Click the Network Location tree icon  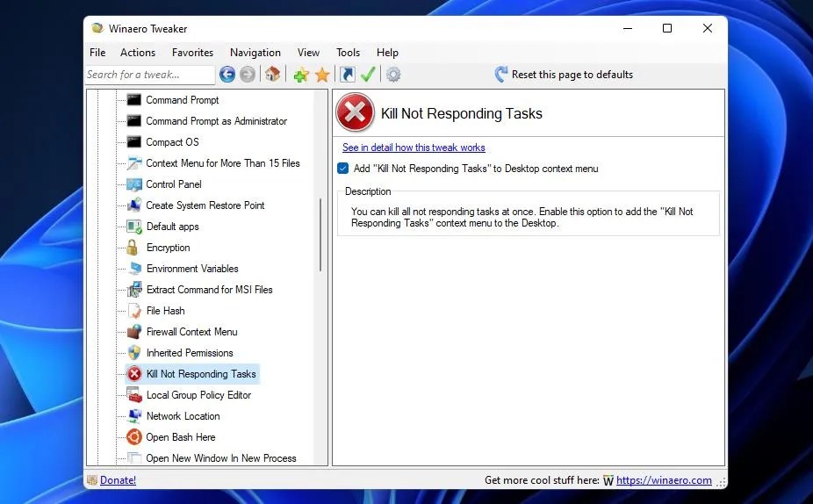pyautogui.click(x=134, y=416)
